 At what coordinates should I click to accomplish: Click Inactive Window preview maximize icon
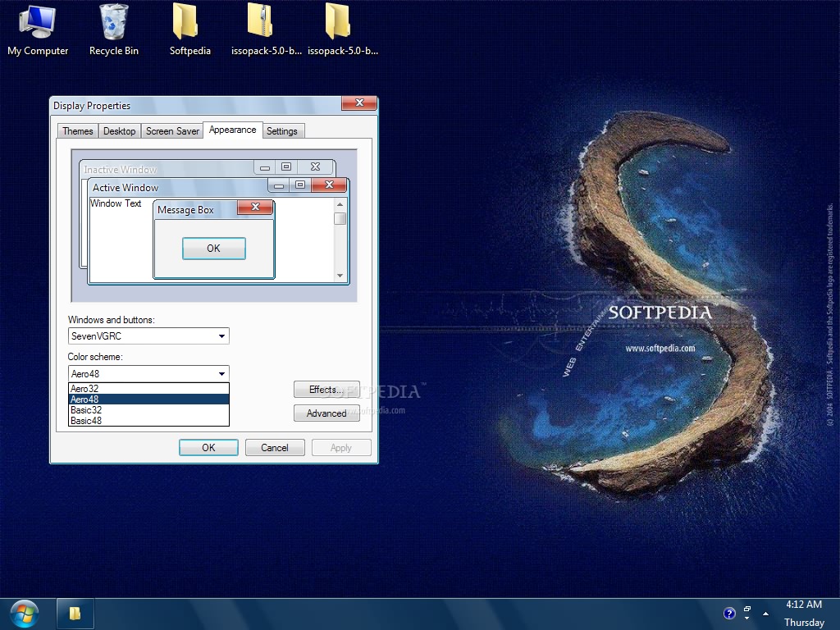286,167
